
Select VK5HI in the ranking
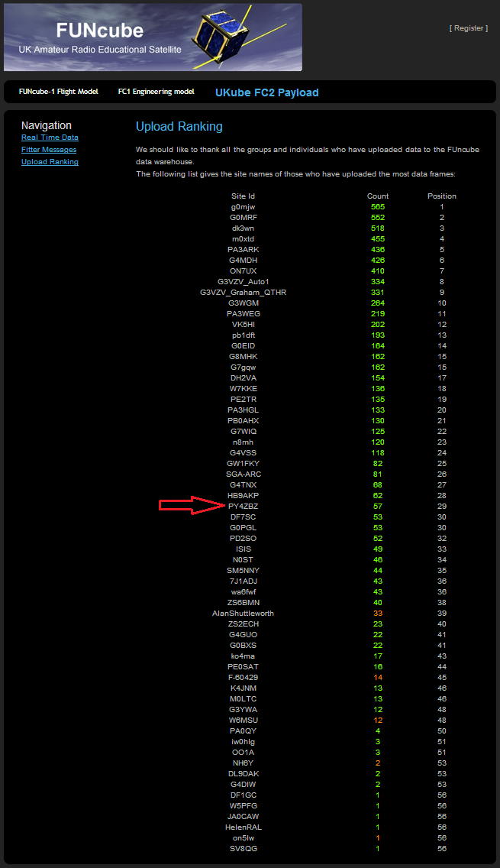[x=244, y=325]
